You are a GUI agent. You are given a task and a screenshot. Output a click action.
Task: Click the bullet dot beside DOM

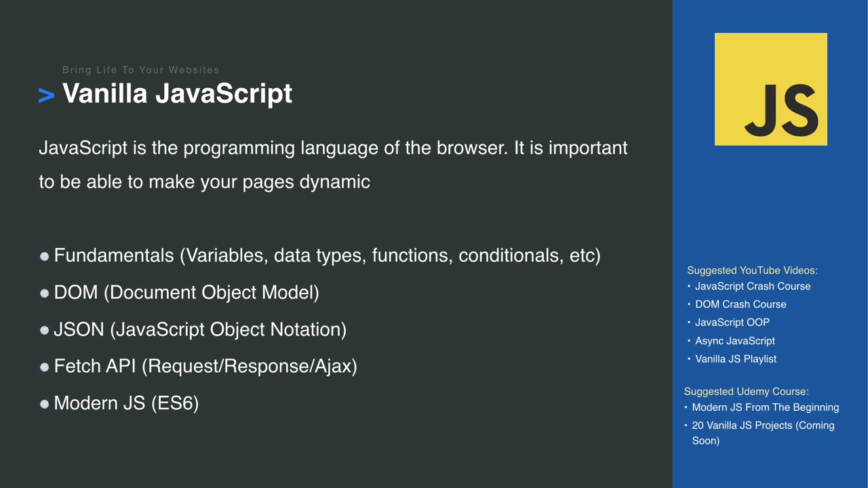45,293
